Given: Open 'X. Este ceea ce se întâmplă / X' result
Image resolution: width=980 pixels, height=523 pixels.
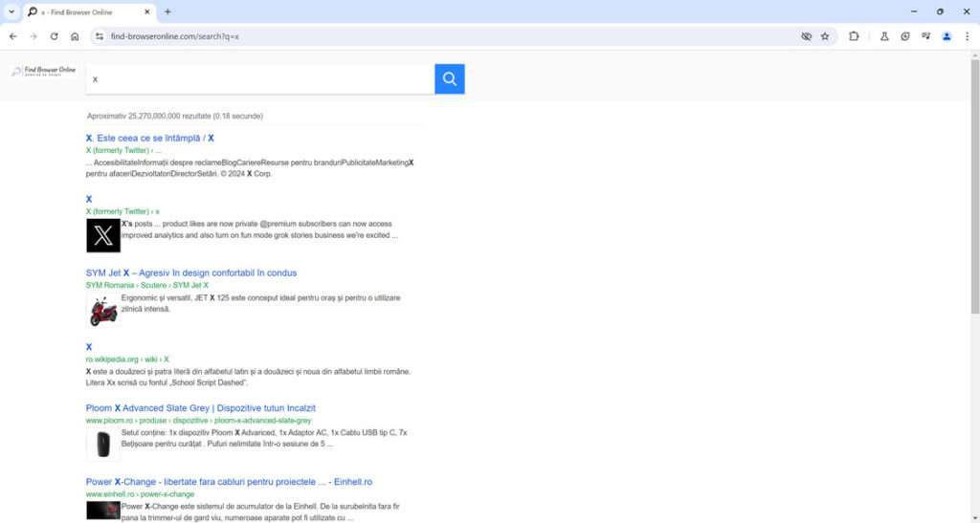Looking at the screenshot, I should click(x=150, y=138).
